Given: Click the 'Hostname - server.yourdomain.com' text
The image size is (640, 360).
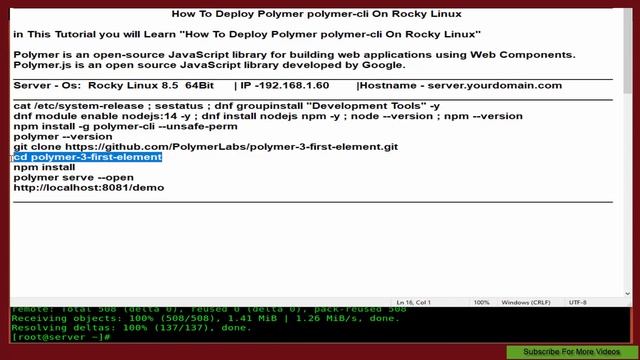Looking at the screenshot, I should [461, 86].
